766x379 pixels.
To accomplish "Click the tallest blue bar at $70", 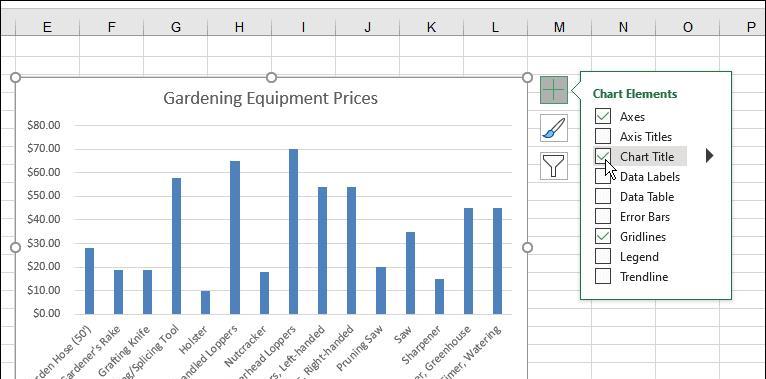I will 293,232.
